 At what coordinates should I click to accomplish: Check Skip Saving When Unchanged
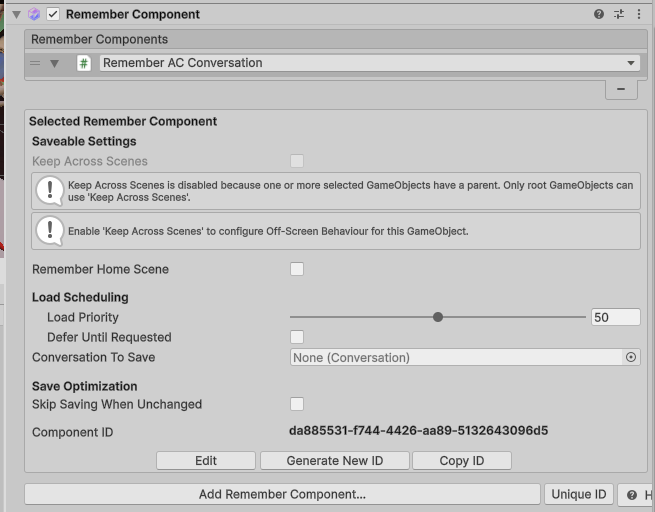coord(297,404)
